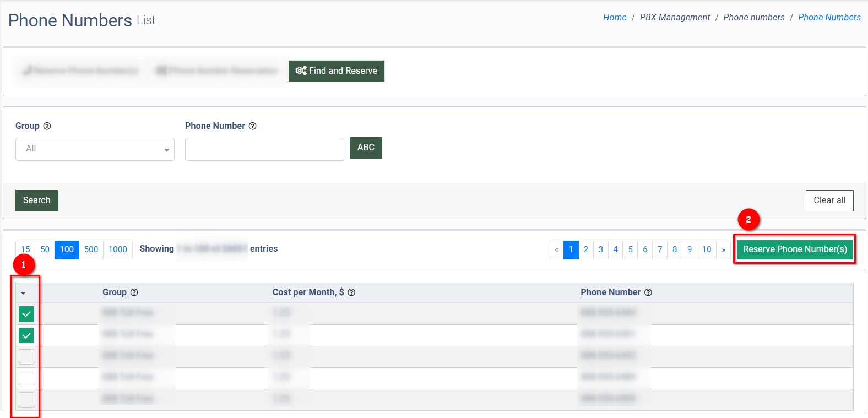Screen dimensions: 868x418
Task: Click help icon in Phone Number column header
Action: click(648, 292)
